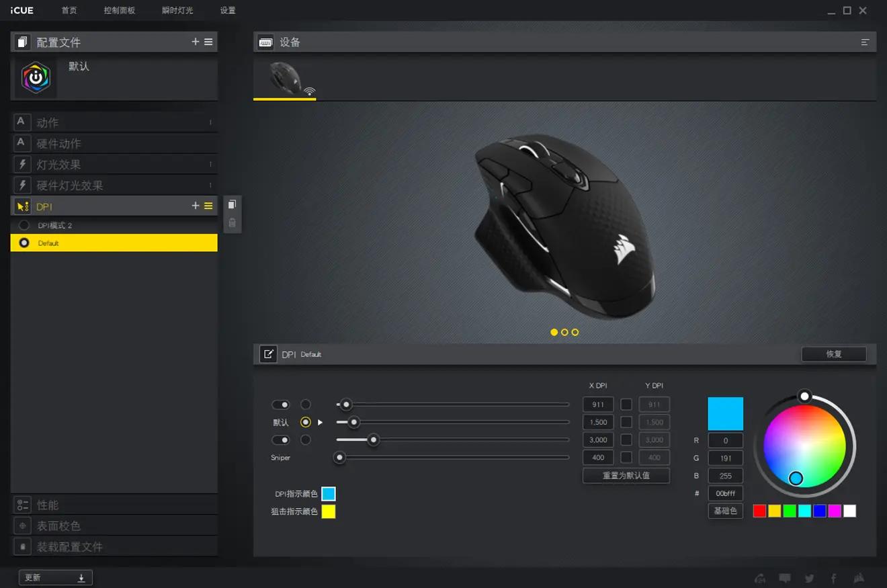This screenshot has width=887, height=588.
Task: Click the last view dot below the mouse image
Action: [x=575, y=332]
